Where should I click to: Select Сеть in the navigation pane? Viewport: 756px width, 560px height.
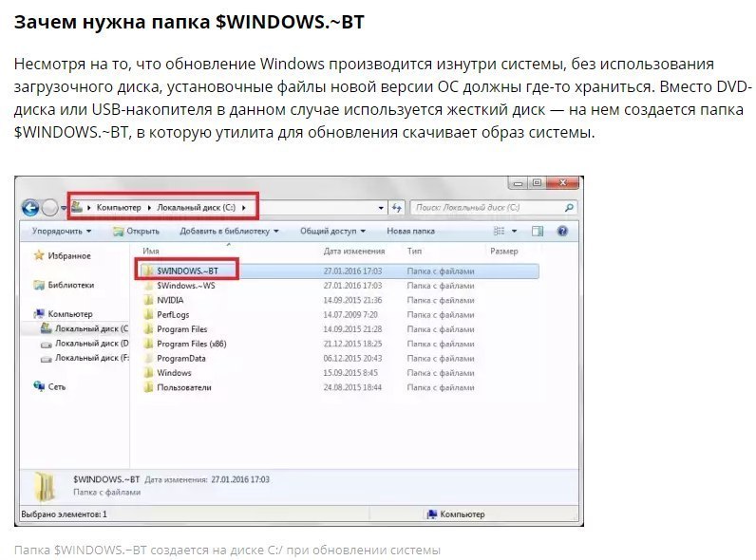[x=56, y=386]
